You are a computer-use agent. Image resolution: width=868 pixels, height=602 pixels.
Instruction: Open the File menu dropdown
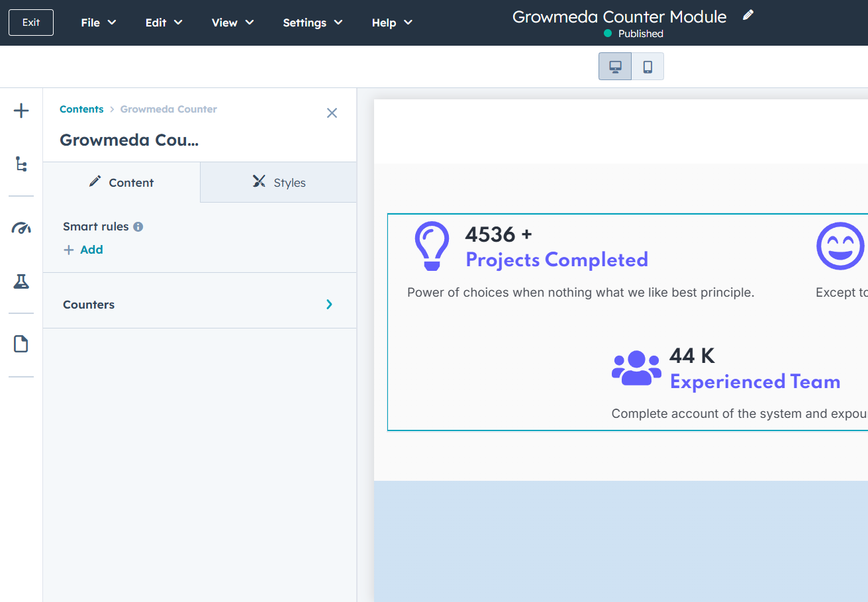coord(98,23)
